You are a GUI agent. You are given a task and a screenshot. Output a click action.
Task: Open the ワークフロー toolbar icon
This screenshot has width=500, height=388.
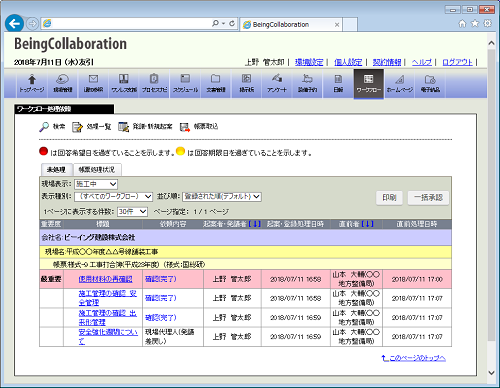point(369,84)
